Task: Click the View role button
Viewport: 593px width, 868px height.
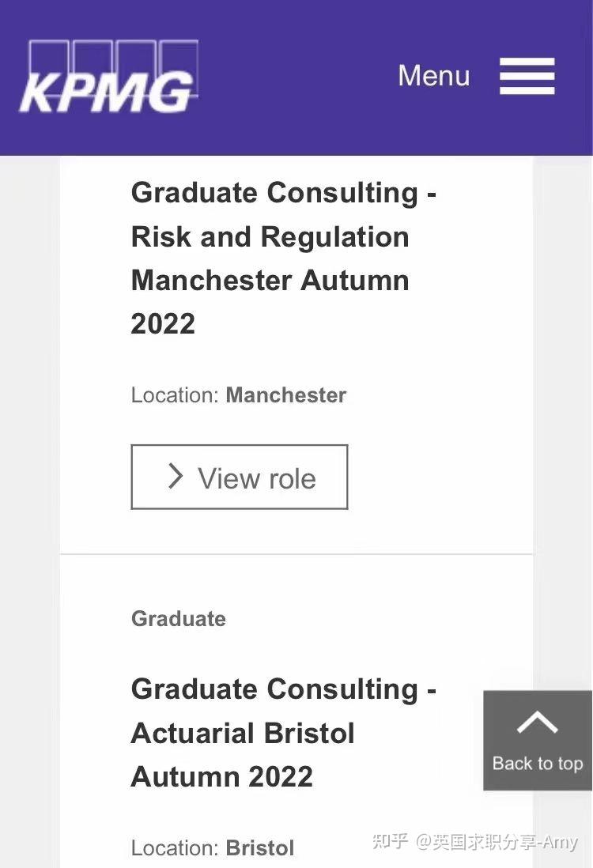Action: (x=239, y=477)
